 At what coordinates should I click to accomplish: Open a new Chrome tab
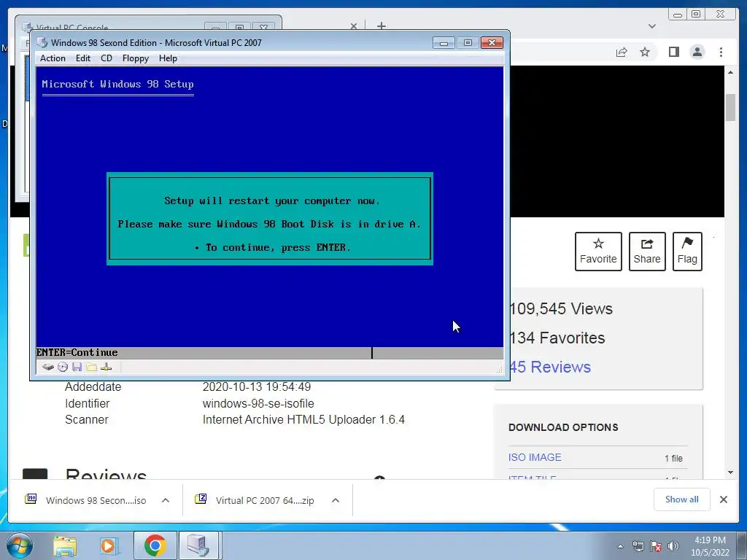(381, 26)
